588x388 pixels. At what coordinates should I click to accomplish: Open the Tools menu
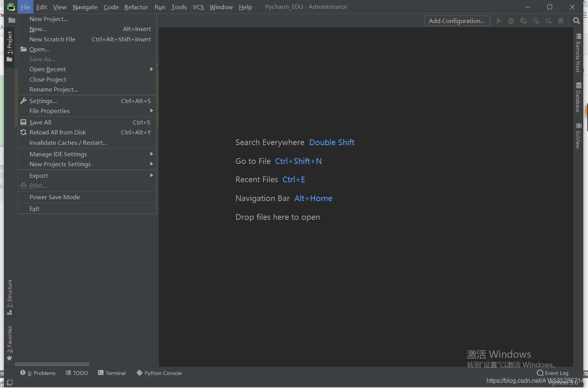point(179,7)
